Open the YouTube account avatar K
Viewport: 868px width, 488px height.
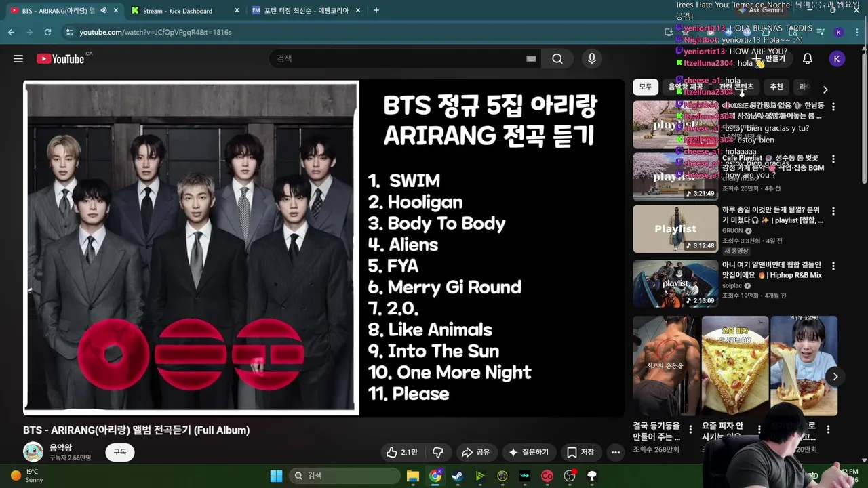click(837, 59)
